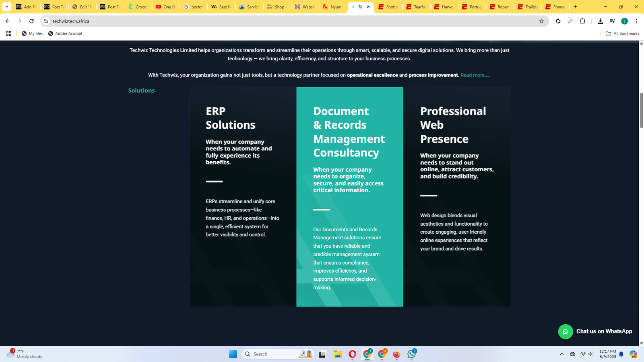Click the Solutions heading link
644x362 pixels.
tap(141, 90)
